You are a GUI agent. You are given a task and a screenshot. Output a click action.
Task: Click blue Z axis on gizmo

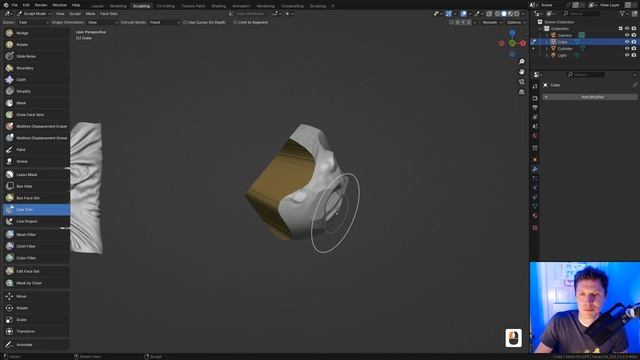(x=512, y=33)
